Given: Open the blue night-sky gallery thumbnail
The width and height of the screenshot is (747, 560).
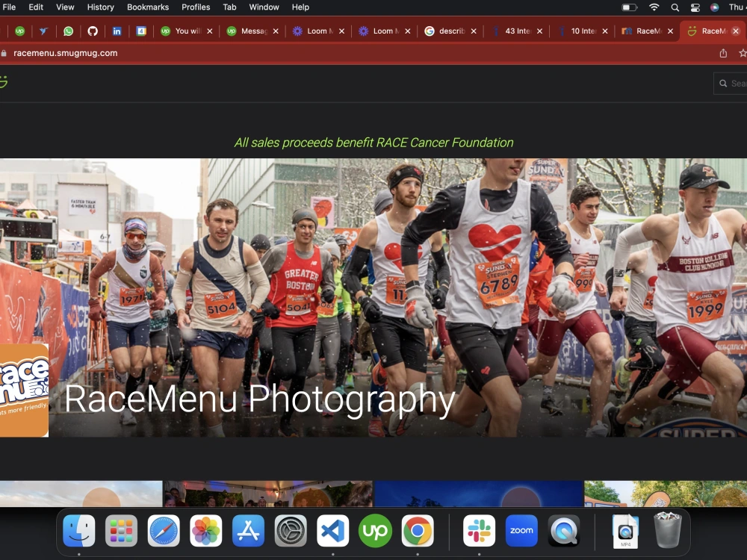Looking at the screenshot, I should pos(479,494).
